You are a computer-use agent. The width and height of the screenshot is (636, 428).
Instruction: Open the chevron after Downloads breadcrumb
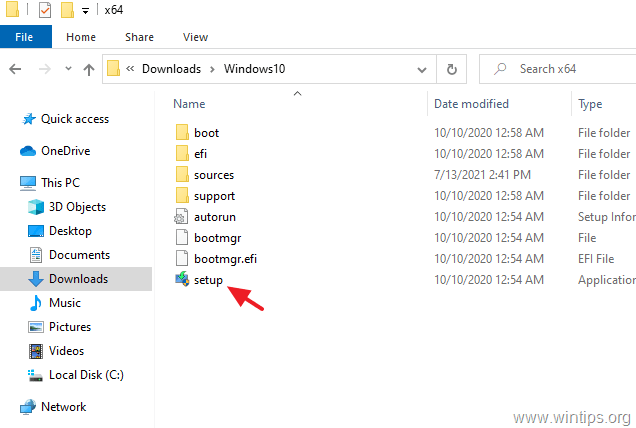(212, 69)
